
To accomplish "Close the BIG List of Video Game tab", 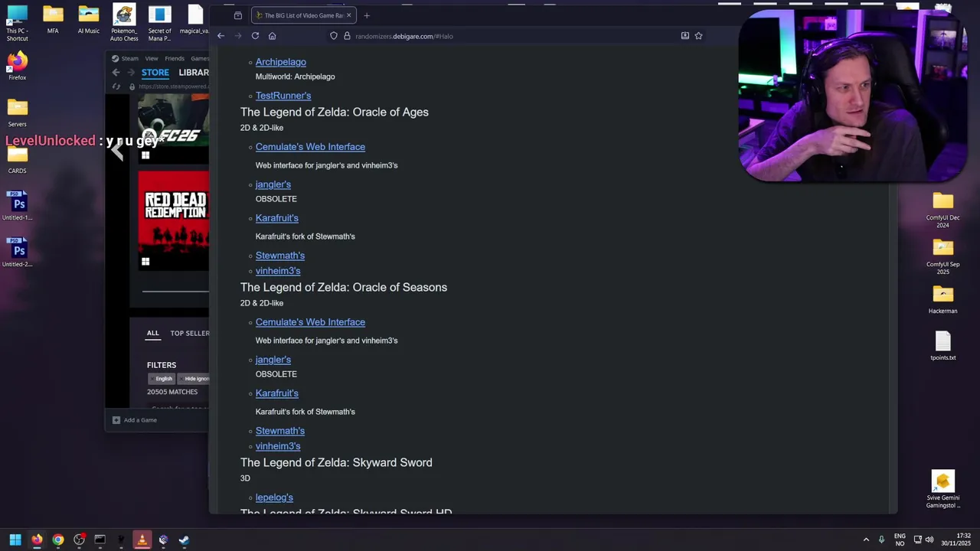I will tap(349, 15).
